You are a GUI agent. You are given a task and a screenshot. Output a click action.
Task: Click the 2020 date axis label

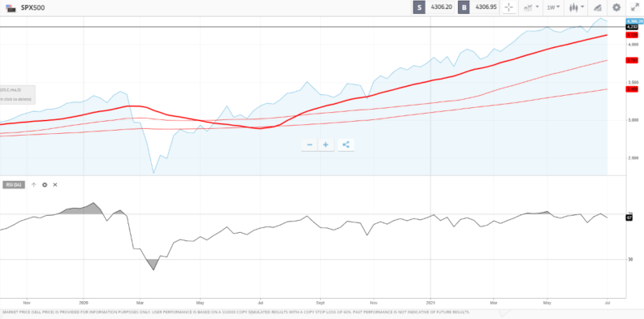point(84,303)
